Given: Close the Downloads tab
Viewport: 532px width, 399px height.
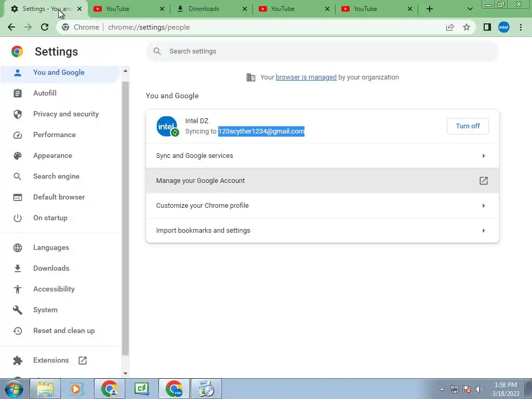Looking at the screenshot, I should pos(245,9).
